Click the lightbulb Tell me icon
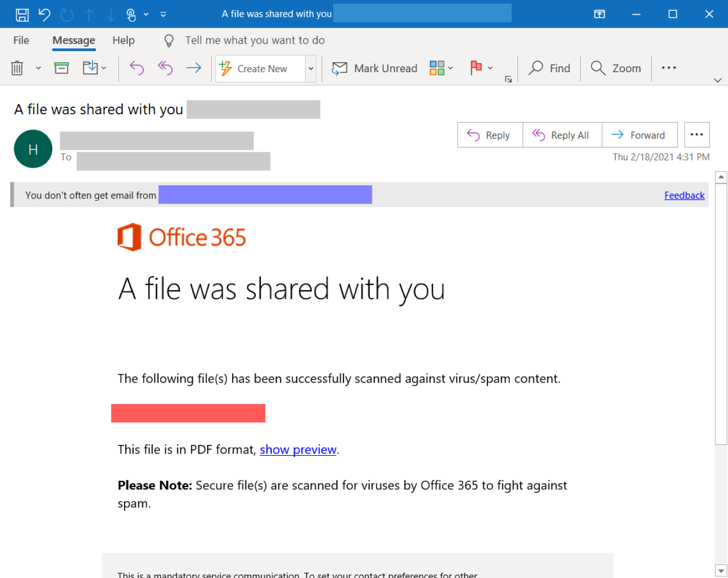This screenshot has height=578, width=728. tap(169, 40)
